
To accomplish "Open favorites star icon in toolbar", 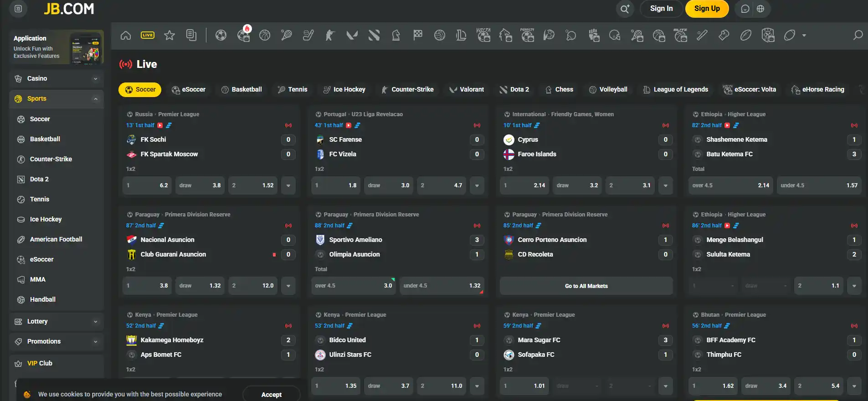I will [169, 35].
